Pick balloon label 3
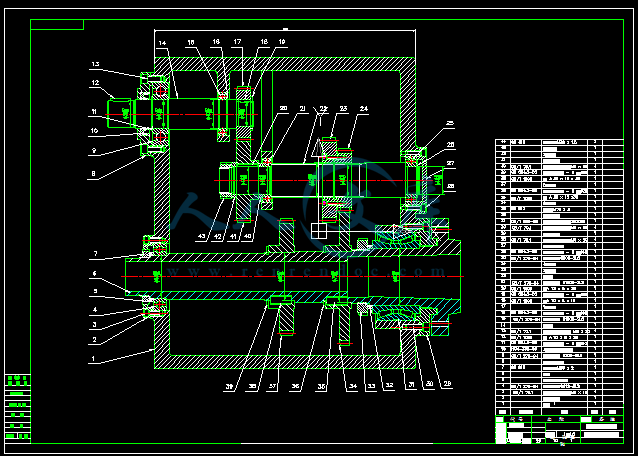This screenshot has height=456, width=638. (94, 324)
